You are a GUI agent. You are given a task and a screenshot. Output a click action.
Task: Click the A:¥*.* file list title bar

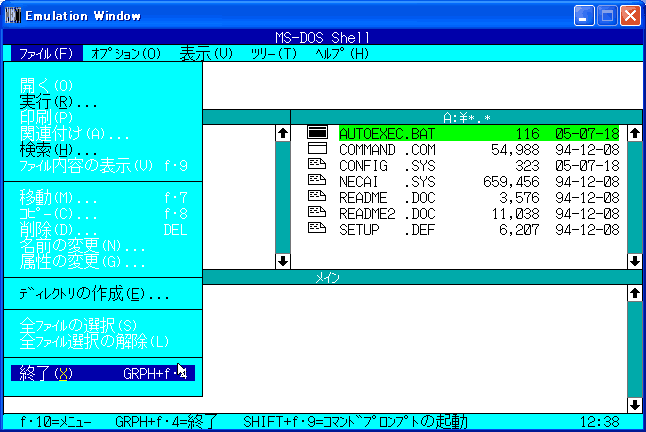[x=466, y=117]
